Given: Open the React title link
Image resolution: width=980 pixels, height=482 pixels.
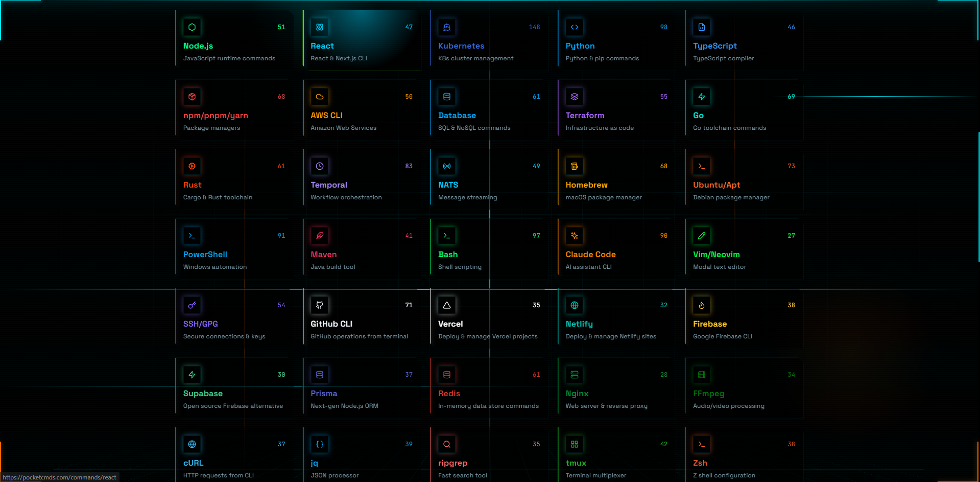Looking at the screenshot, I should [x=322, y=46].
